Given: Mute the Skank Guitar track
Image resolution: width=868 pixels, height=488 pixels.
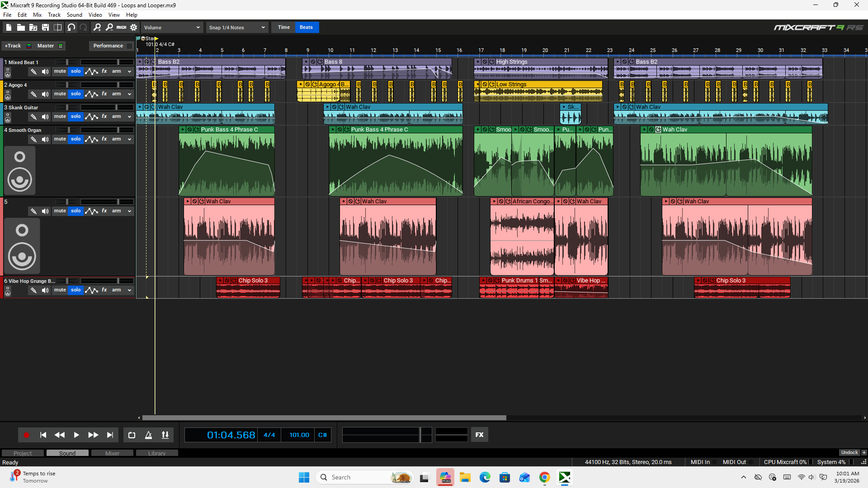Looking at the screenshot, I should pyautogui.click(x=60, y=117).
